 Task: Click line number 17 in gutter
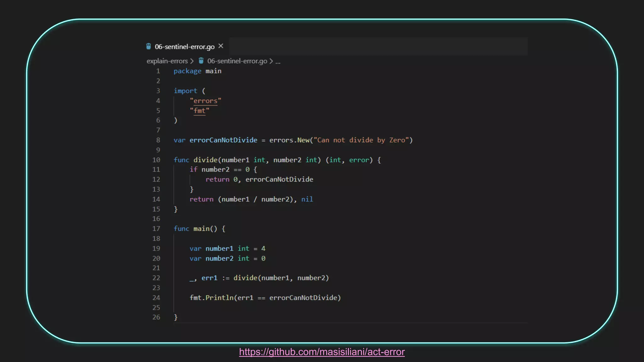(156, 229)
